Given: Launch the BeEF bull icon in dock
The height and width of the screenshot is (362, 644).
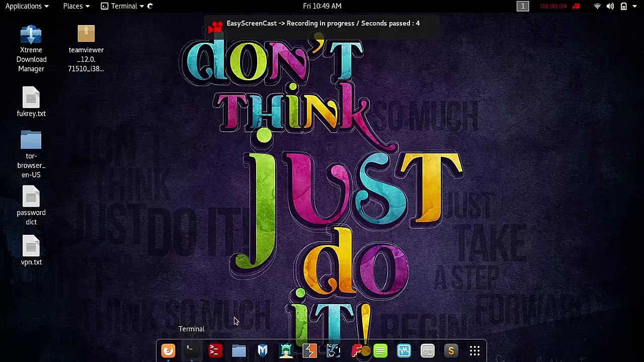Looking at the screenshot, I should point(333,350).
